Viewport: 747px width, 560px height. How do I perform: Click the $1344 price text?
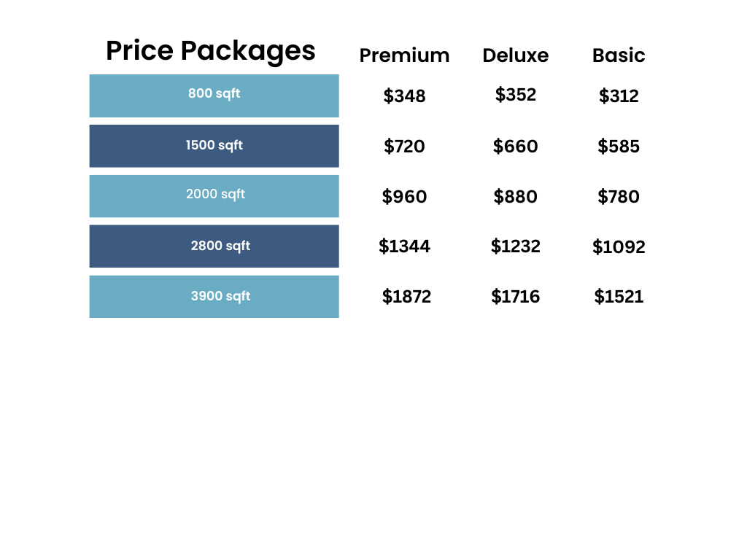click(404, 246)
